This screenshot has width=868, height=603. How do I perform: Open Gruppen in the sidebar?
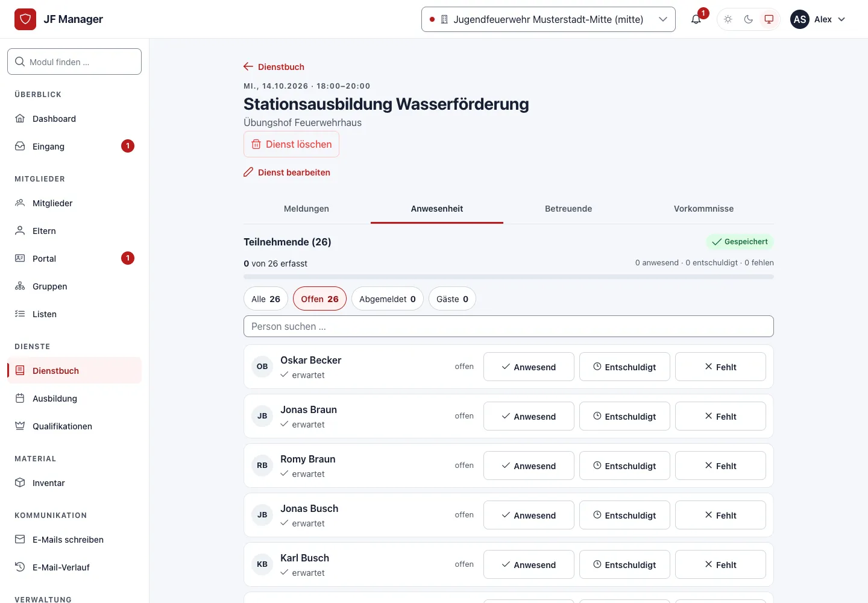(x=75, y=286)
